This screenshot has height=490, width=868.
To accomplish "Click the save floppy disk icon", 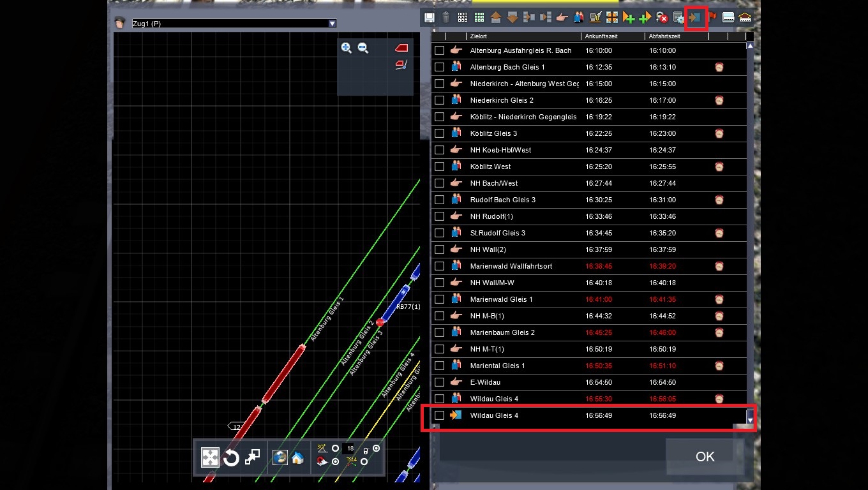I will point(430,18).
